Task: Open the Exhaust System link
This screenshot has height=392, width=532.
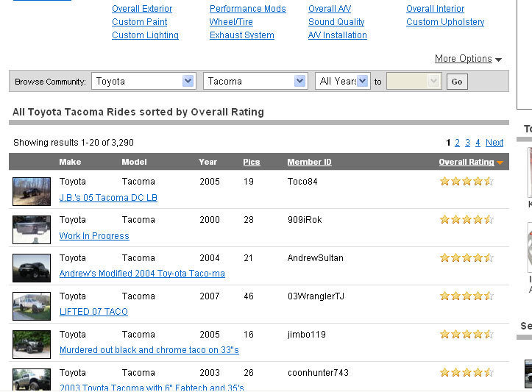Action: (x=242, y=35)
